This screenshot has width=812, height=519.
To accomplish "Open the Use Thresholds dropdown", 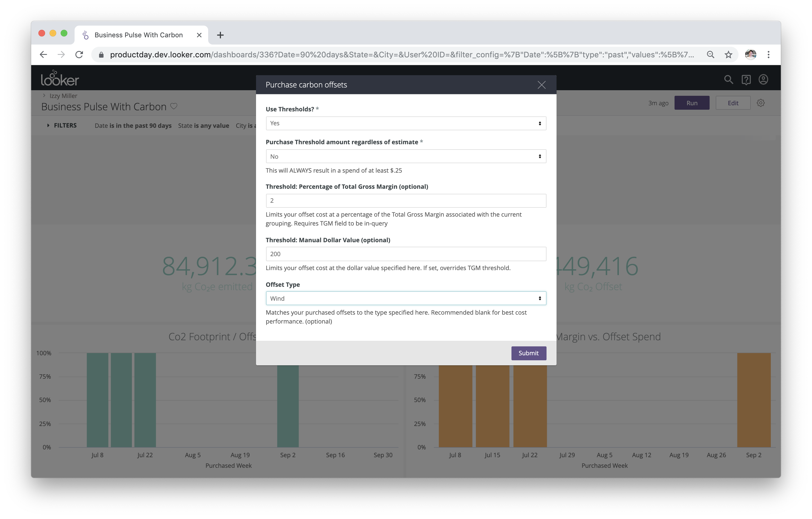I will [406, 124].
